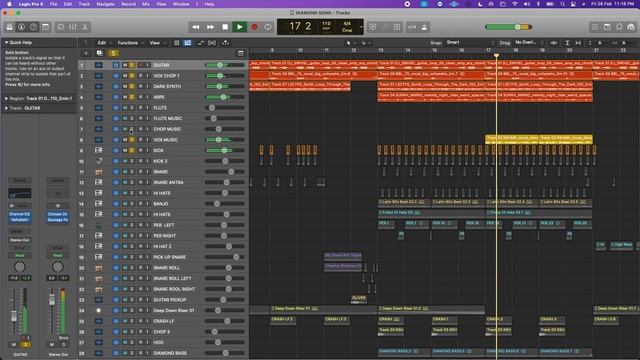Image resolution: width=640 pixels, height=360 pixels.
Task: Expand the Region inspector triangle
Action: click(7, 98)
